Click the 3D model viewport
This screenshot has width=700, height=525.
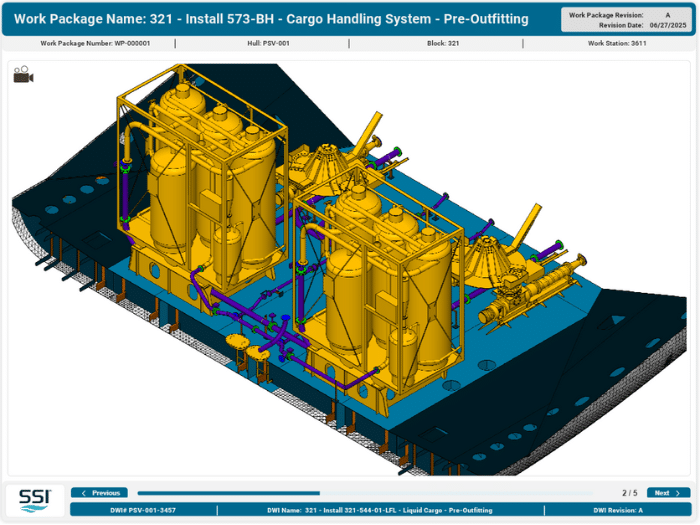click(349, 268)
